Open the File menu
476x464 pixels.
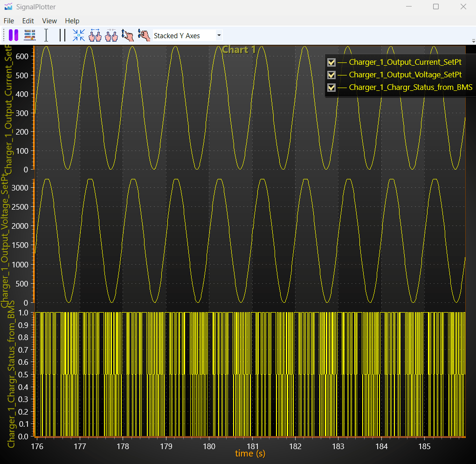click(9, 21)
